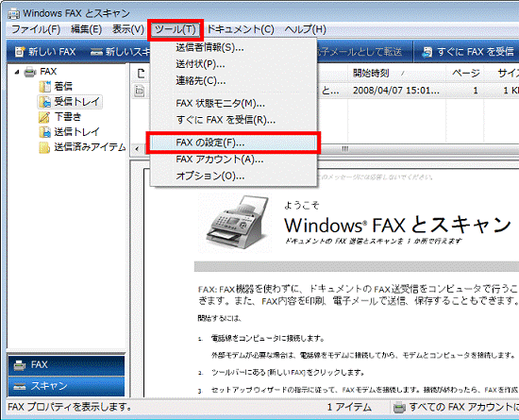
Task: Click the document icon column header
Action: pos(142,73)
